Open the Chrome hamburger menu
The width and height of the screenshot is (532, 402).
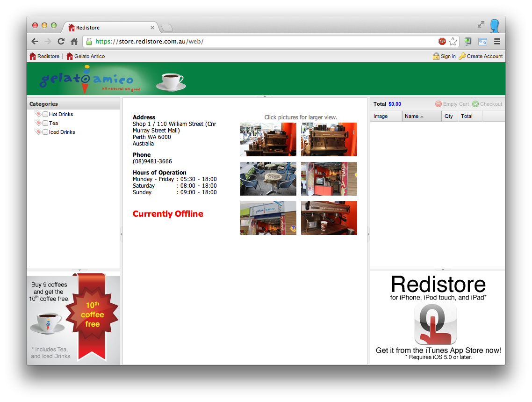coord(497,42)
